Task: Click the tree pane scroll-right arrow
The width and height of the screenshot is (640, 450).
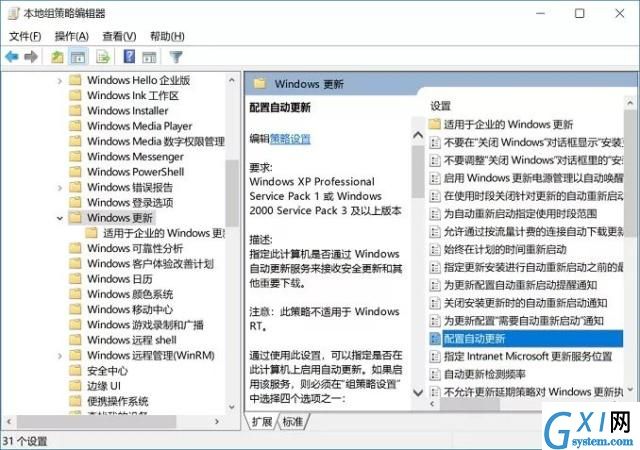Action: coord(217,421)
